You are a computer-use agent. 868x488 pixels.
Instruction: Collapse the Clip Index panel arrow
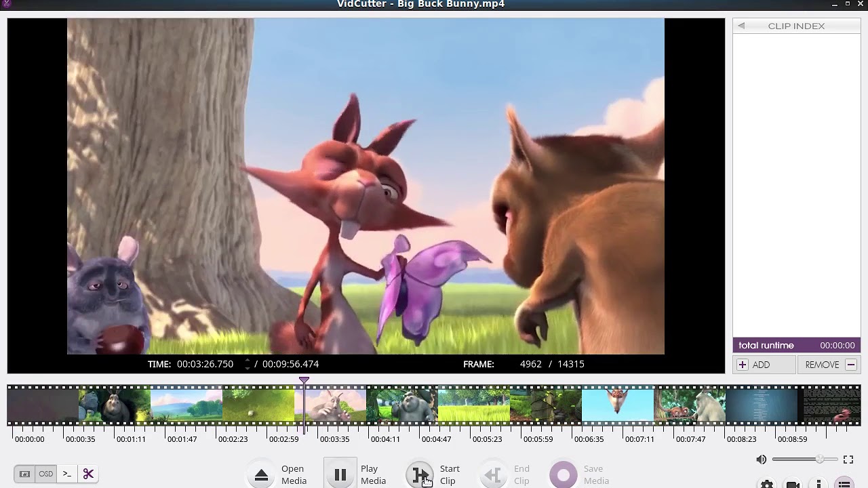741,26
